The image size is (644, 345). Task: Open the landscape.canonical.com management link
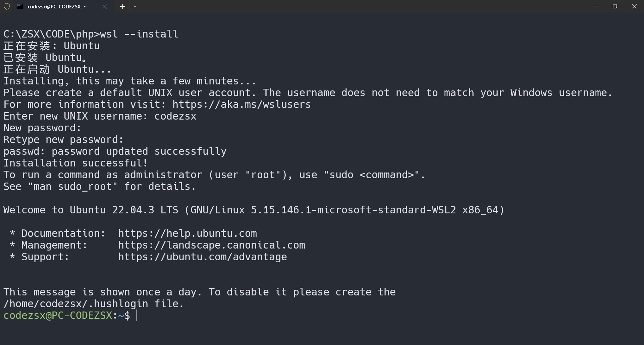coord(211,245)
